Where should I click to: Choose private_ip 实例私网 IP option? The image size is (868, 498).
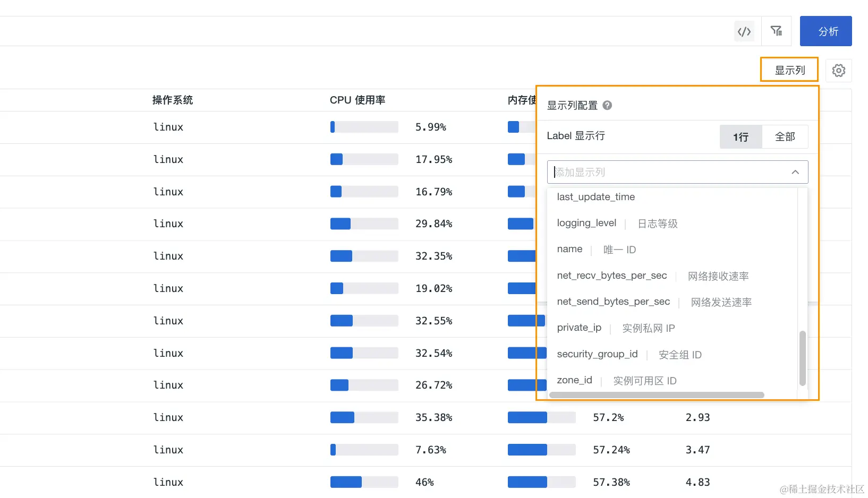[x=672, y=328]
